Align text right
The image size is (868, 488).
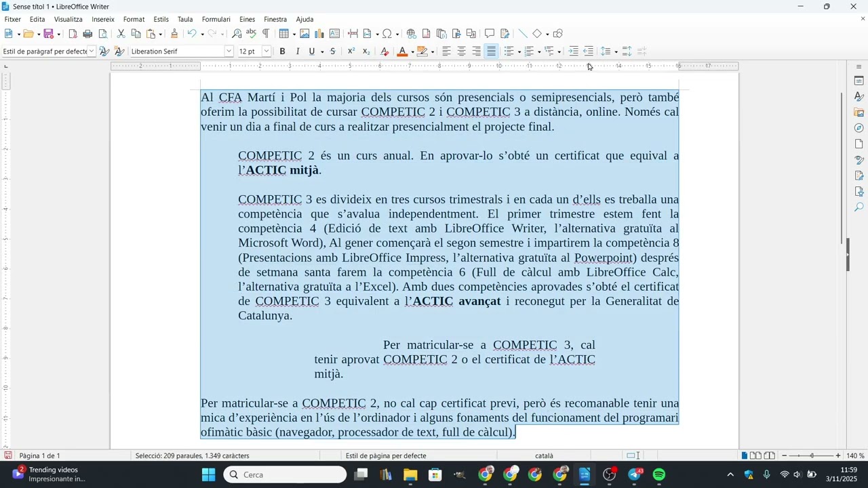[476, 52]
